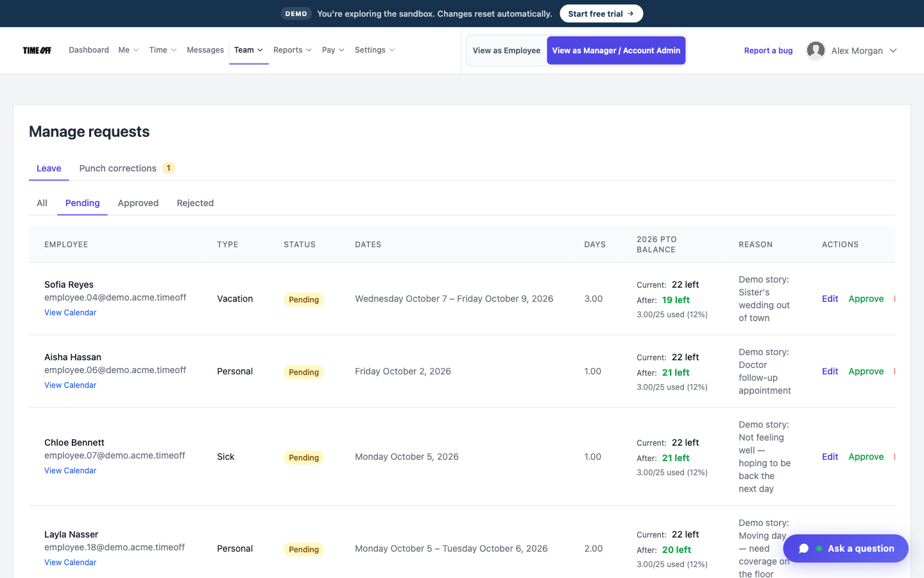Image resolution: width=924 pixels, height=578 pixels.
Task: Expand the Pay dropdown menu
Action: pos(333,50)
